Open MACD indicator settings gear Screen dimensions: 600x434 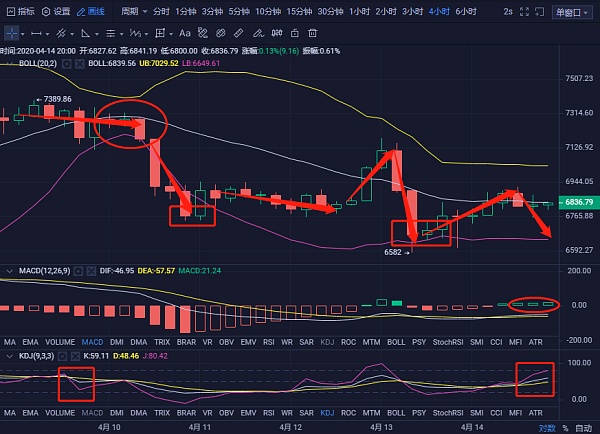pyautogui.click(x=78, y=271)
